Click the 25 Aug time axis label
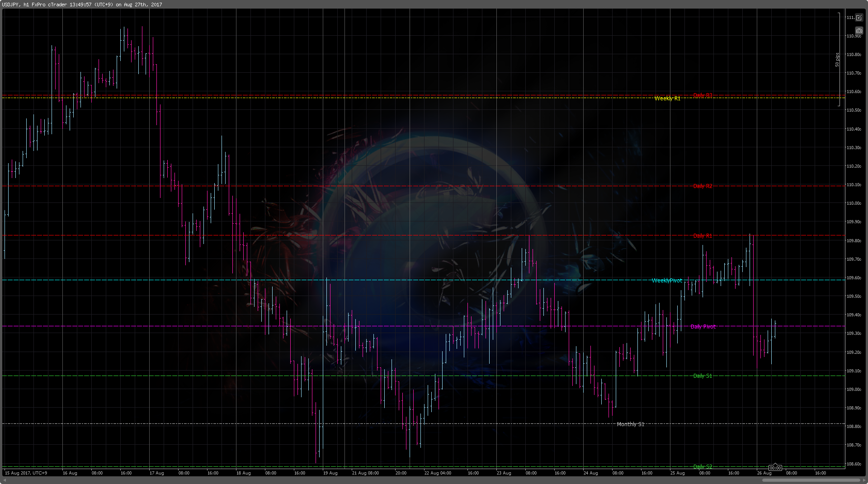868x484 pixels. tap(677, 473)
